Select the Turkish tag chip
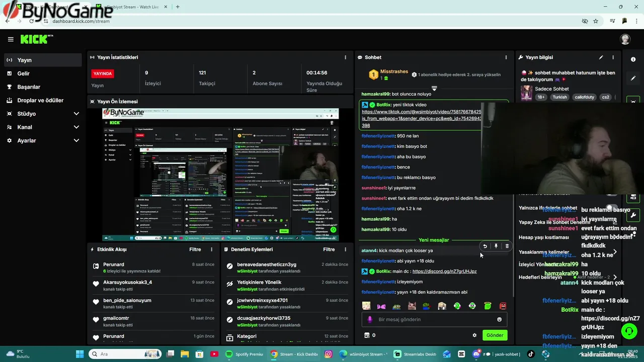 click(x=559, y=97)
